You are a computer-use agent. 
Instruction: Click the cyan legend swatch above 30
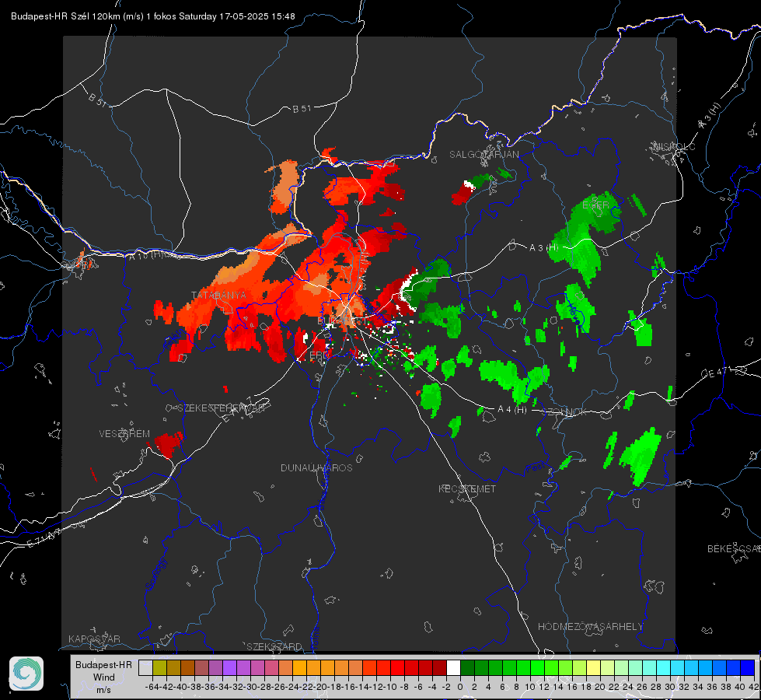(678, 667)
